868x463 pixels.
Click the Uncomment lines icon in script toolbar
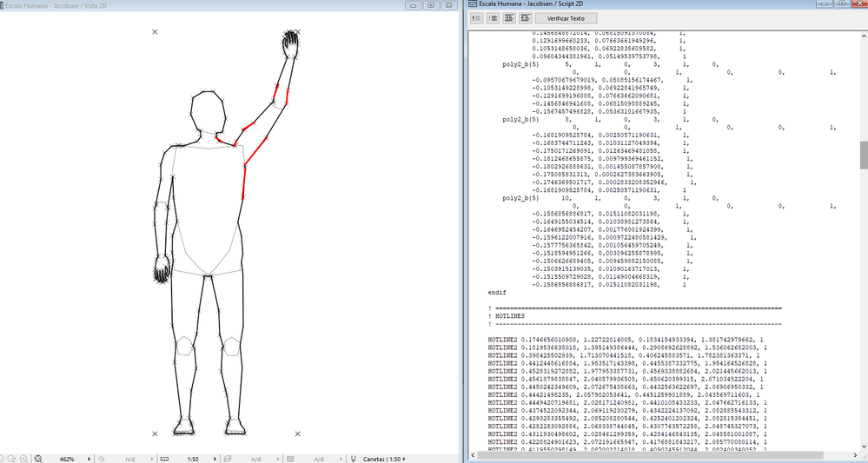click(x=493, y=18)
